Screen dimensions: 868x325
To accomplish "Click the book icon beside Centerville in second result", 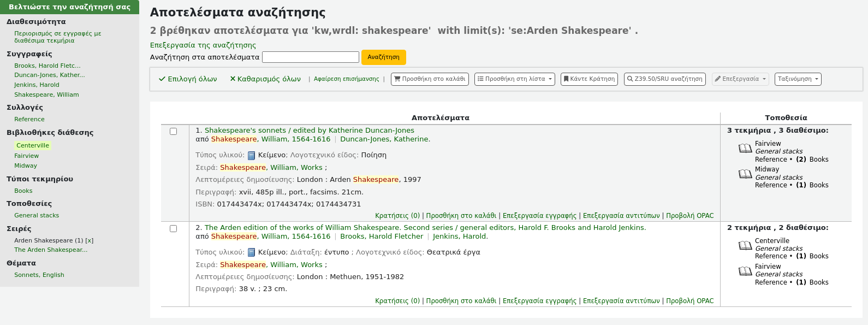I will click(745, 245).
